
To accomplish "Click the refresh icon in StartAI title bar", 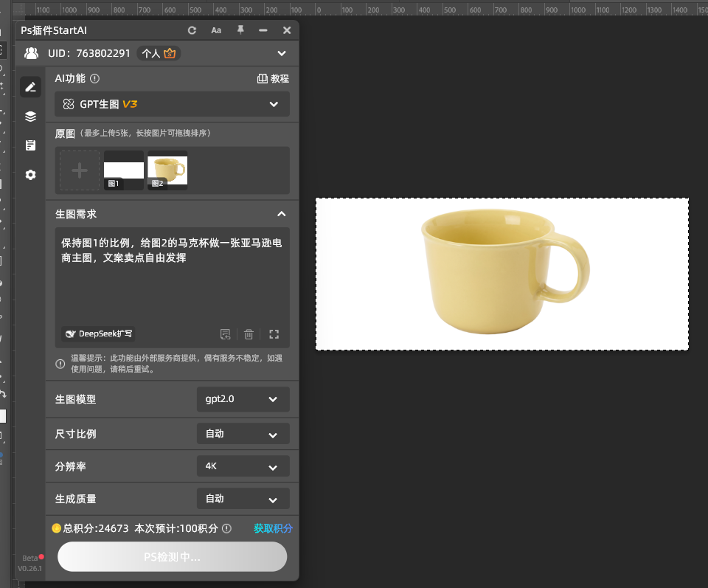I will point(192,30).
